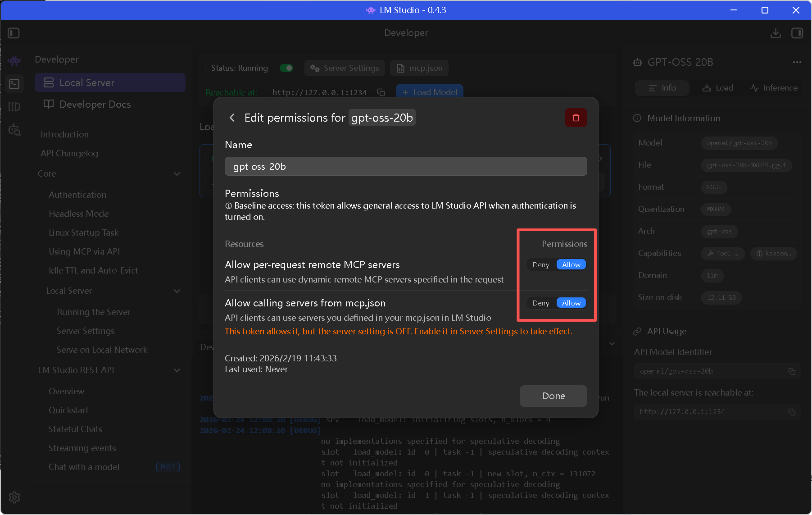Open the REST API Overview page
The height and width of the screenshot is (515, 812).
(66, 391)
